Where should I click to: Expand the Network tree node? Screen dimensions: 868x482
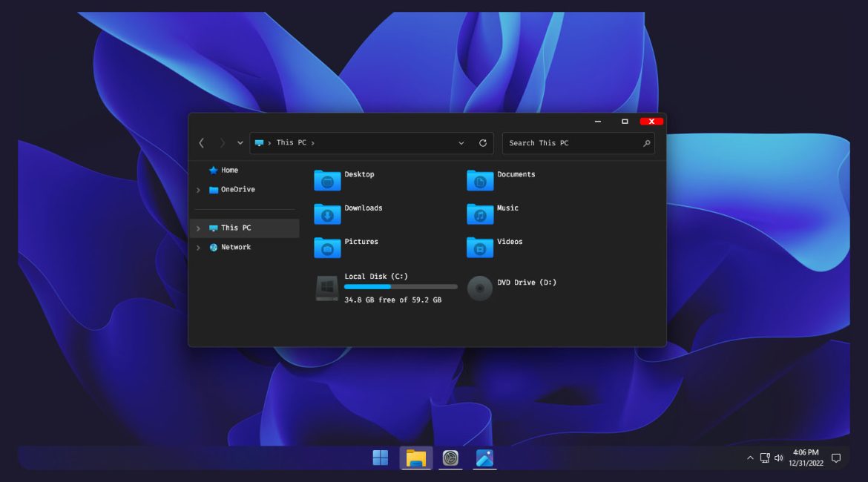tap(198, 248)
